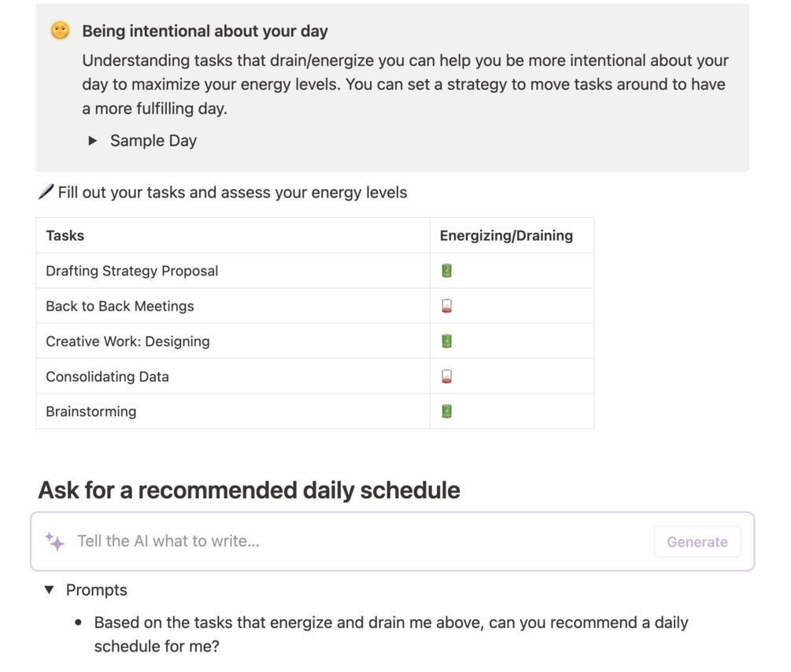Click red battery icon for Back to Back Meetings

tap(446, 306)
